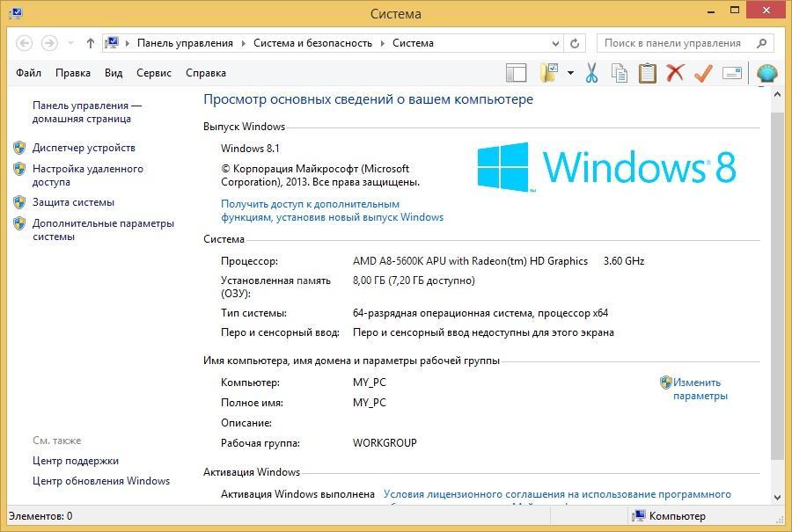Click the magnifier search icon

pyautogui.click(x=762, y=43)
